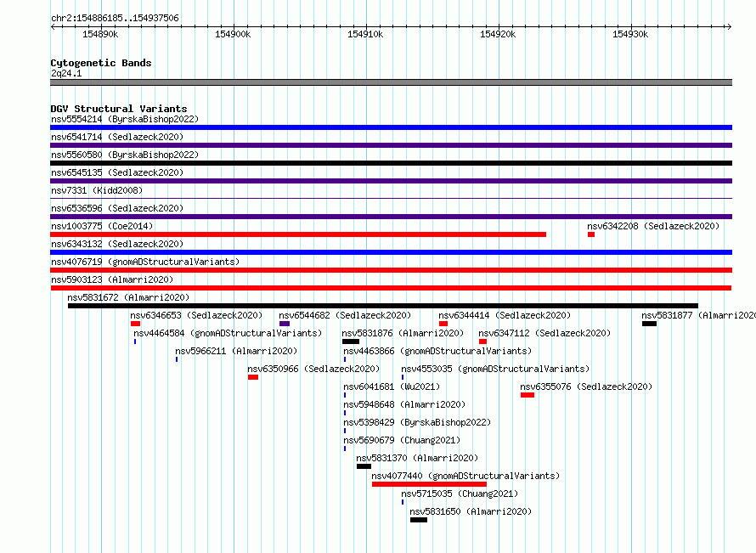The width and height of the screenshot is (756, 553).
Task: Click the red nsv6355076 feature block
Action: (527, 395)
